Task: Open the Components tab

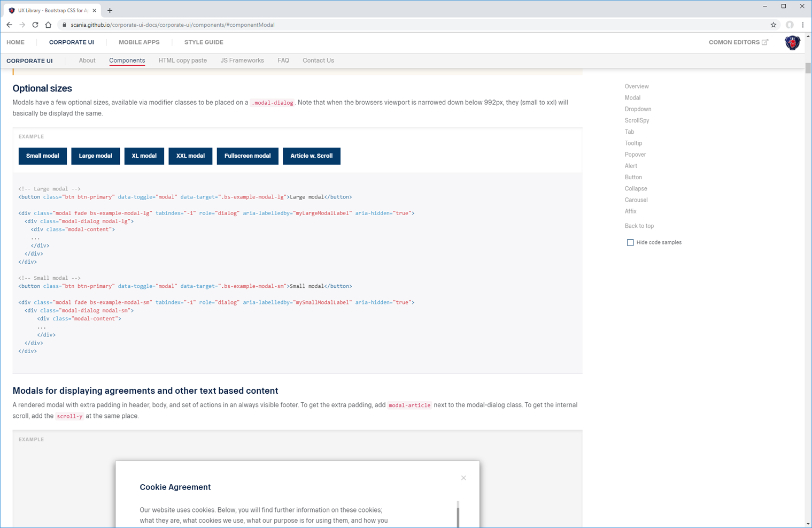Action: [127, 60]
